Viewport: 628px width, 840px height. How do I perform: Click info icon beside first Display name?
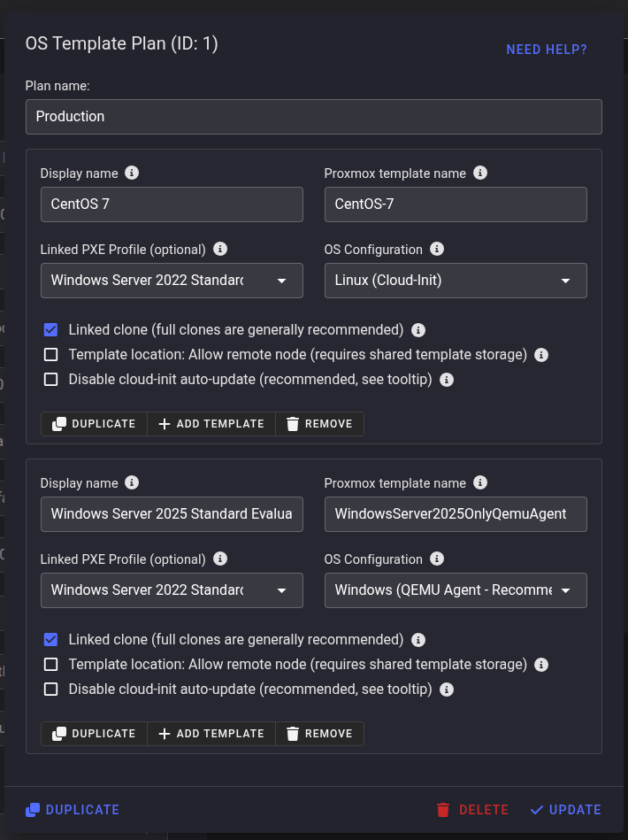[x=132, y=173]
